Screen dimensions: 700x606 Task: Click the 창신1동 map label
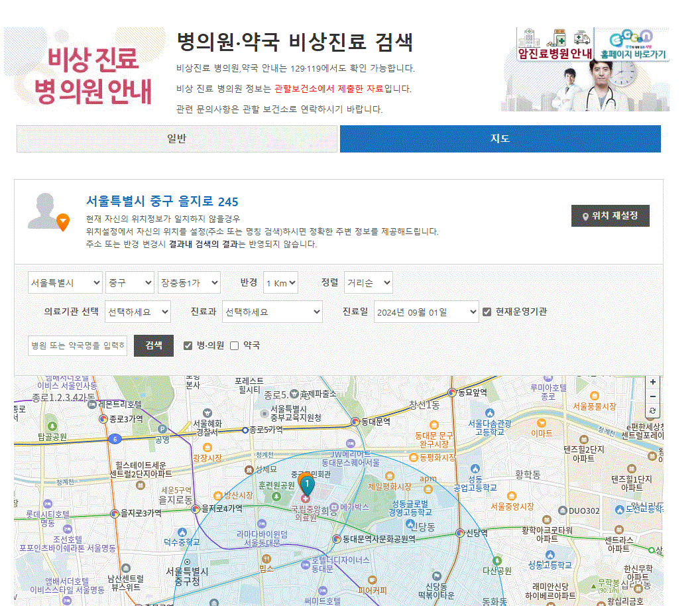[424, 405]
